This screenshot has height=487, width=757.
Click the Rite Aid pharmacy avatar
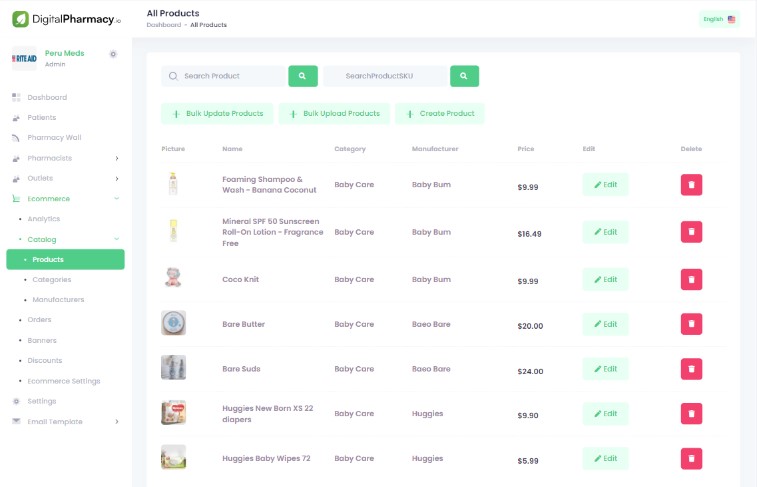pyautogui.click(x=24, y=58)
